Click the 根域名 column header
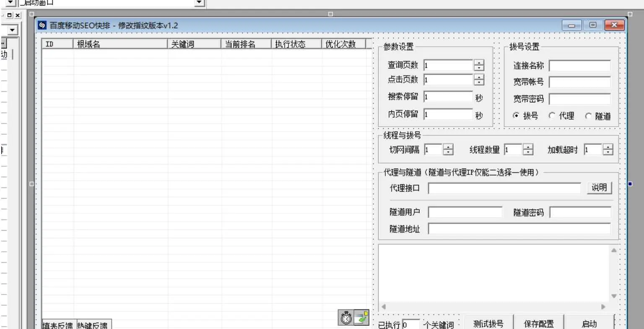 tap(120, 44)
